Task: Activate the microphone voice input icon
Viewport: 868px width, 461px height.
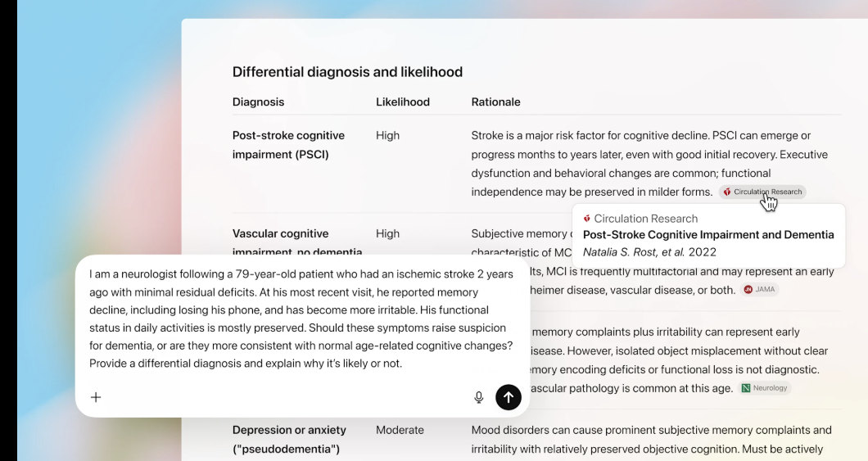Action: coord(479,397)
